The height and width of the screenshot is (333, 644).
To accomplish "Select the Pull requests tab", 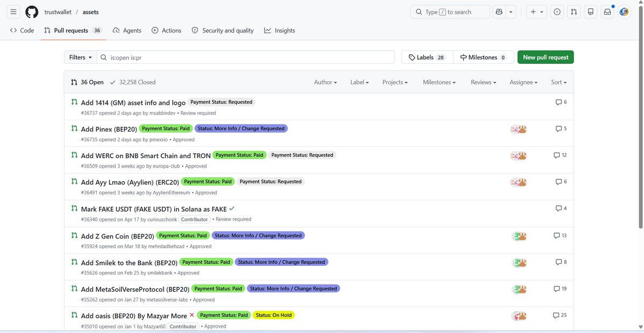I will click(x=73, y=31).
